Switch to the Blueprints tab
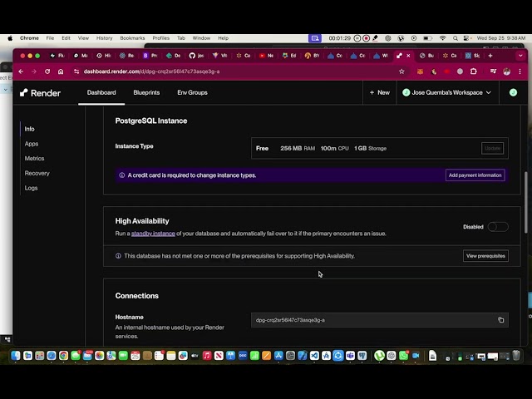532x399 pixels. pos(146,92)
